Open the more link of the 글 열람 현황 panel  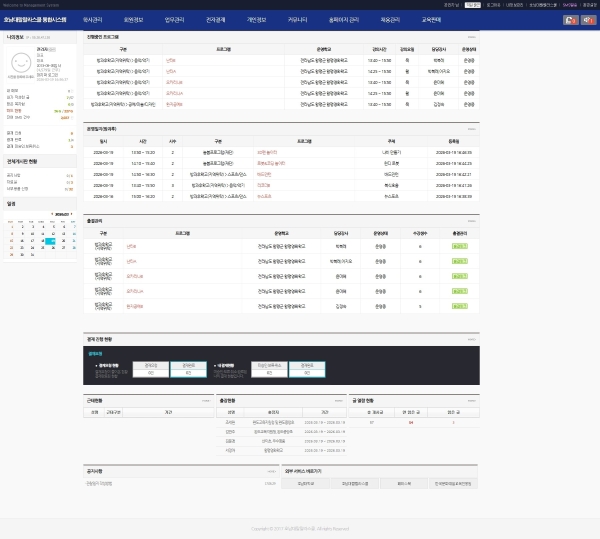click(471, 401)
